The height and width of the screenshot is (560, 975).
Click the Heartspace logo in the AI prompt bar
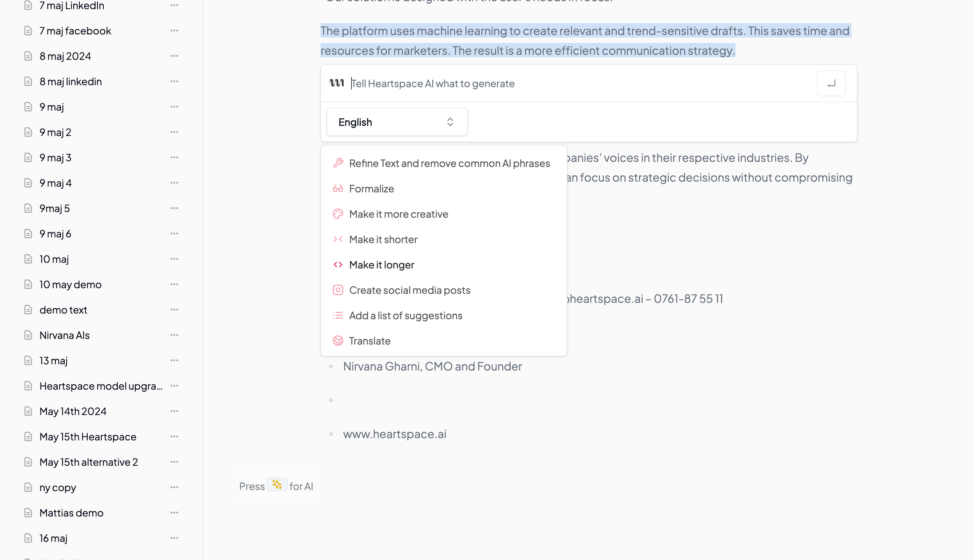[x=336, y=83]
